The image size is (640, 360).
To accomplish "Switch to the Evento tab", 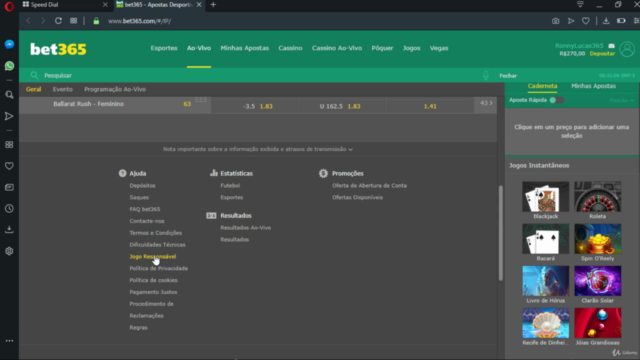I will (62, 89).
